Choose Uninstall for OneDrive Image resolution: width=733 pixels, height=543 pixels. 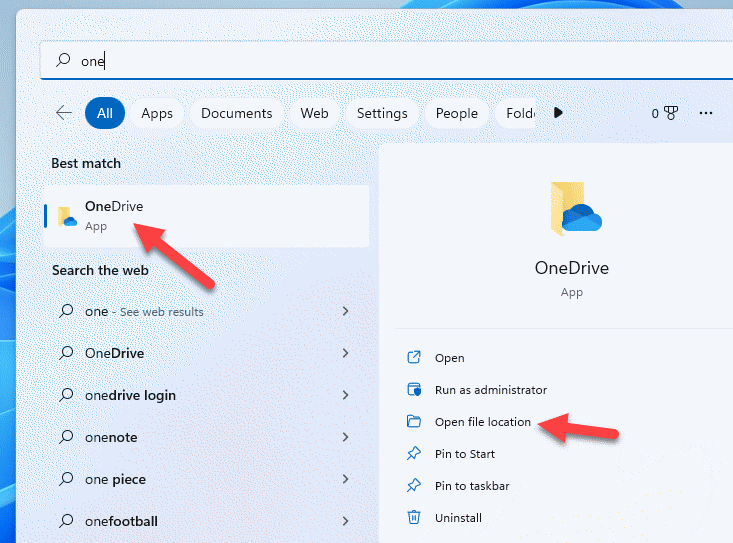click(x=458, y=518)
